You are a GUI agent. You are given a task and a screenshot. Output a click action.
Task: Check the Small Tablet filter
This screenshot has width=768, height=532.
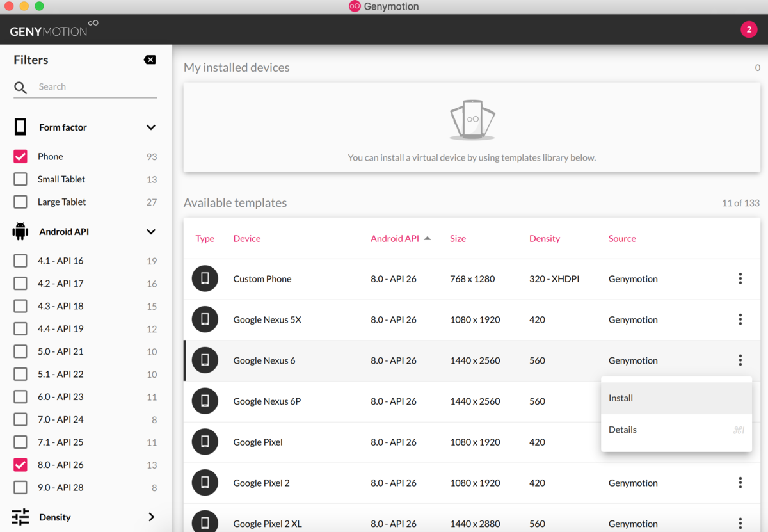tap(20, 179)
